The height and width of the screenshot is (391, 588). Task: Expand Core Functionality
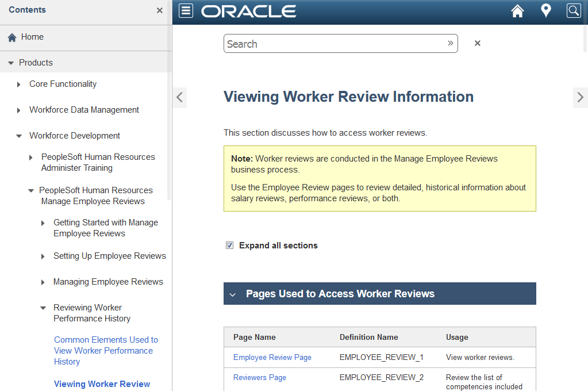19,84
